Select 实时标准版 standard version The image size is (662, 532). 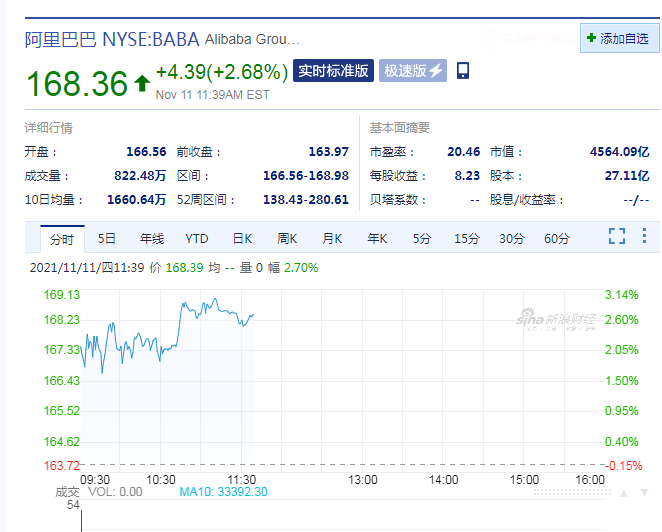[334, 71]
